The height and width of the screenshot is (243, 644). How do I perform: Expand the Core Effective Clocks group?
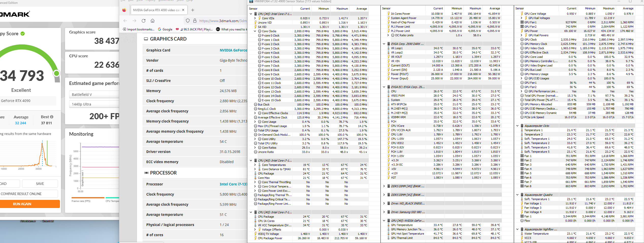pos(255,113)
